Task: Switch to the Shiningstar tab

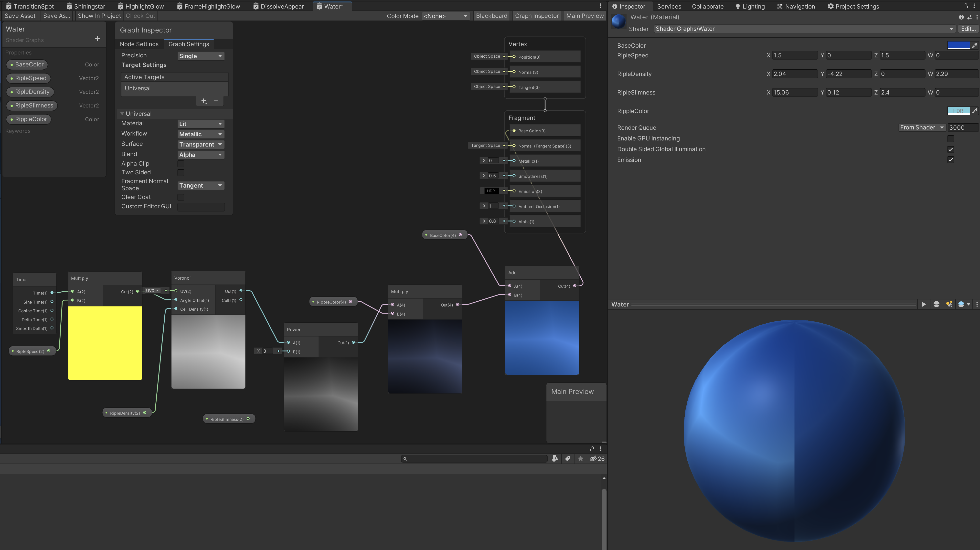Action: point(86,6)
